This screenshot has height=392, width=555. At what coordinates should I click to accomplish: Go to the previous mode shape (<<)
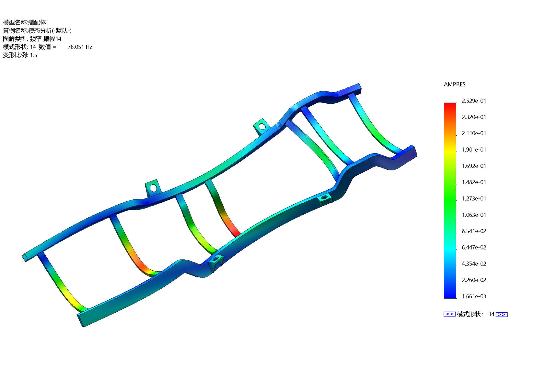[x=449, y=314]
